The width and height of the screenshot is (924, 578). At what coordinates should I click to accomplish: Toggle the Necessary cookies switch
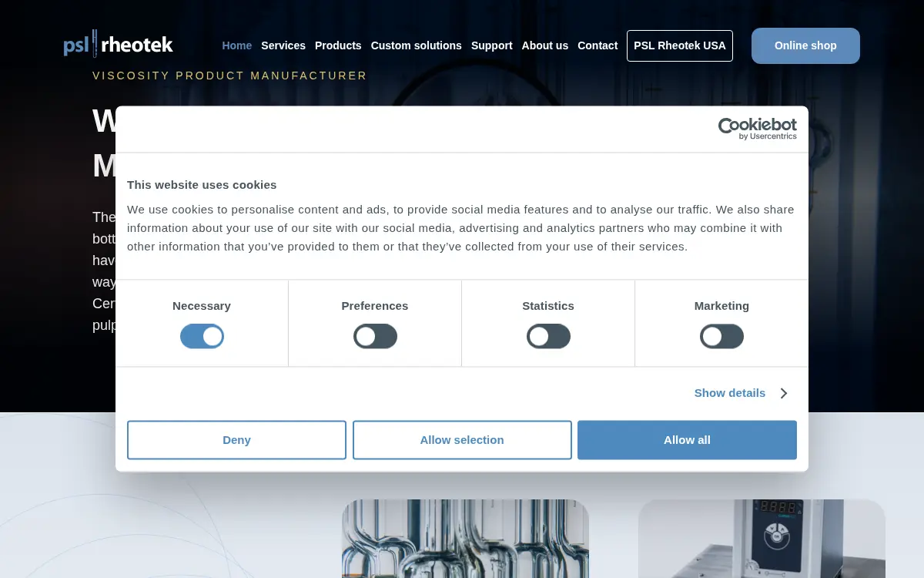click(202, 336)
